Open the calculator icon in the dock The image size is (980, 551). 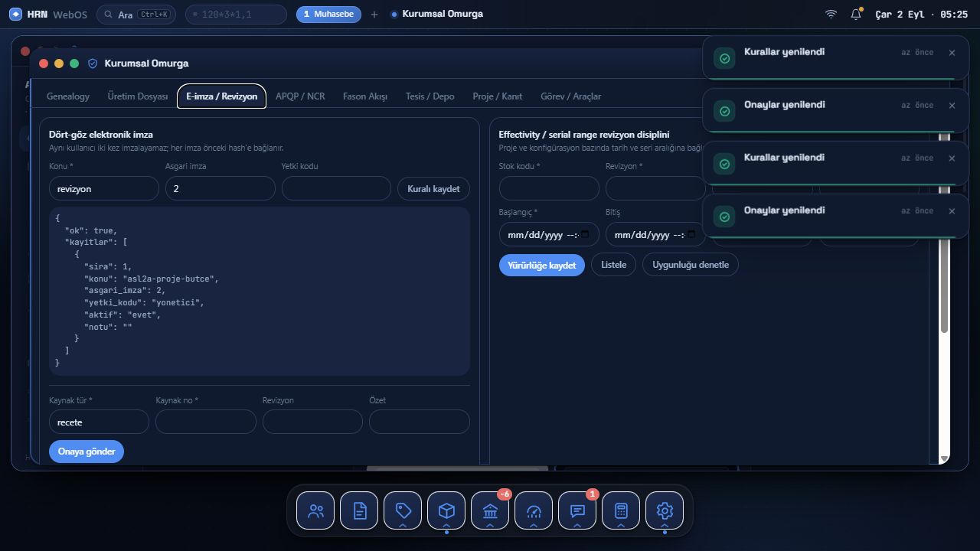pyautogui.click(x=621, y=510)
